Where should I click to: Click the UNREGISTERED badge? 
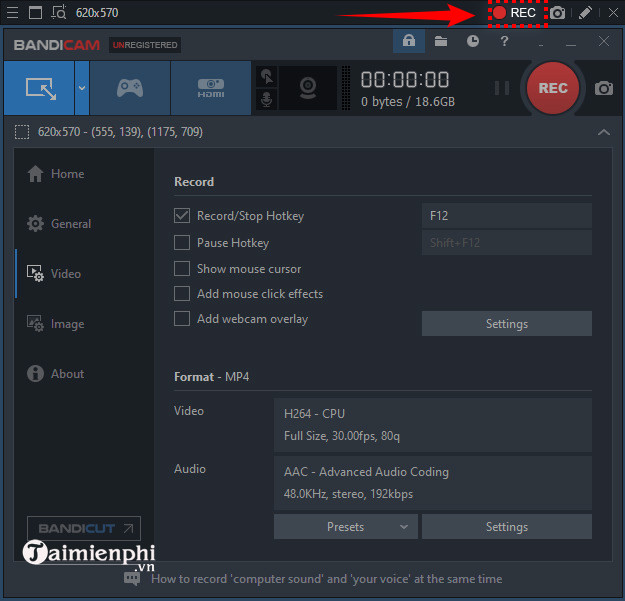pyautogui.click(x=145, y=45)
